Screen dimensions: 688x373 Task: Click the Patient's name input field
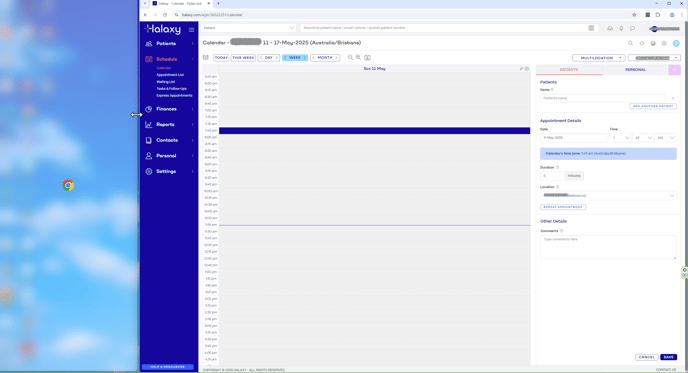click(602, 98)
